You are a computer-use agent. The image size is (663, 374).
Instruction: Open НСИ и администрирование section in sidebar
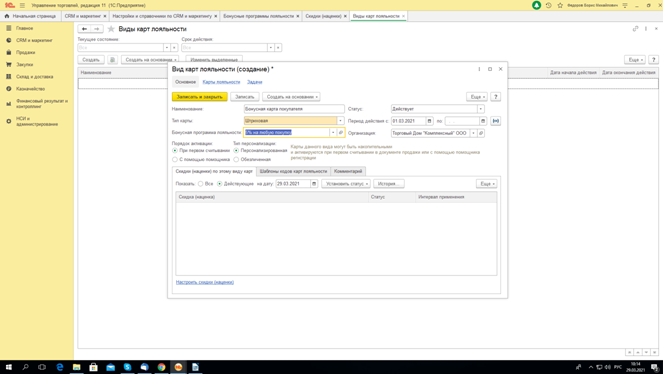point(37,121)
